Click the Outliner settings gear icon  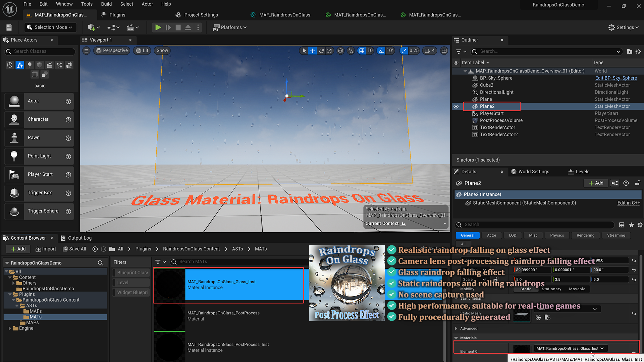pyautogui.click(x=638, y=51)
